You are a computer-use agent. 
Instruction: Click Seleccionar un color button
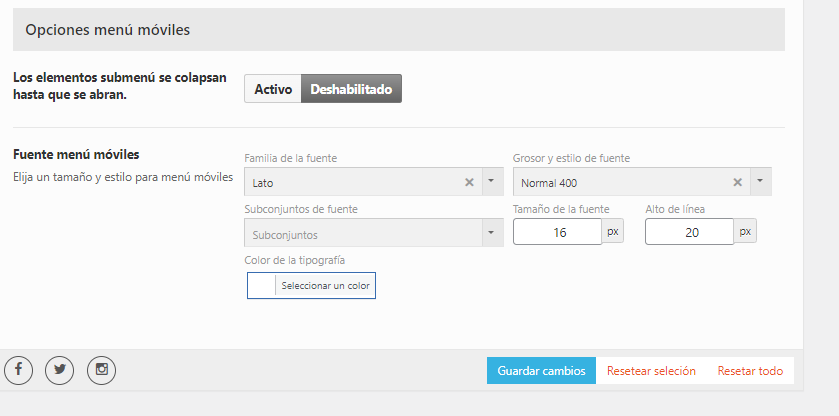click(325, 285)
